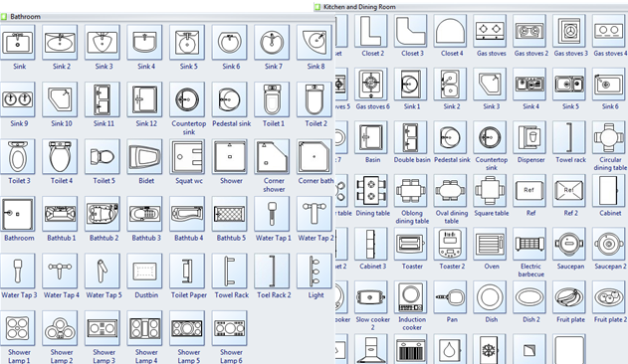
Task: Select the Dish 2 oval symbol
Action: coord(529,297)
